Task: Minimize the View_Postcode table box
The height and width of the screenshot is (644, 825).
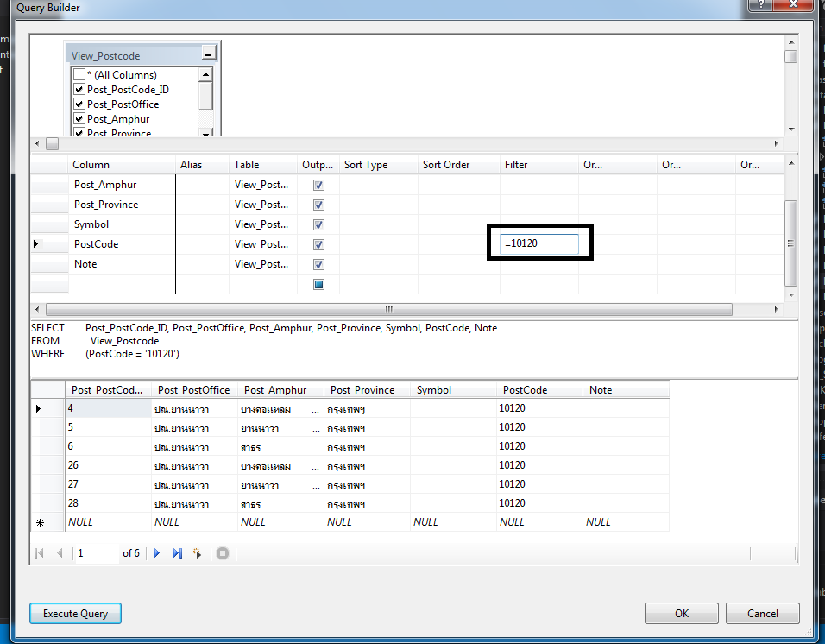Action: (x=208, y=54)
